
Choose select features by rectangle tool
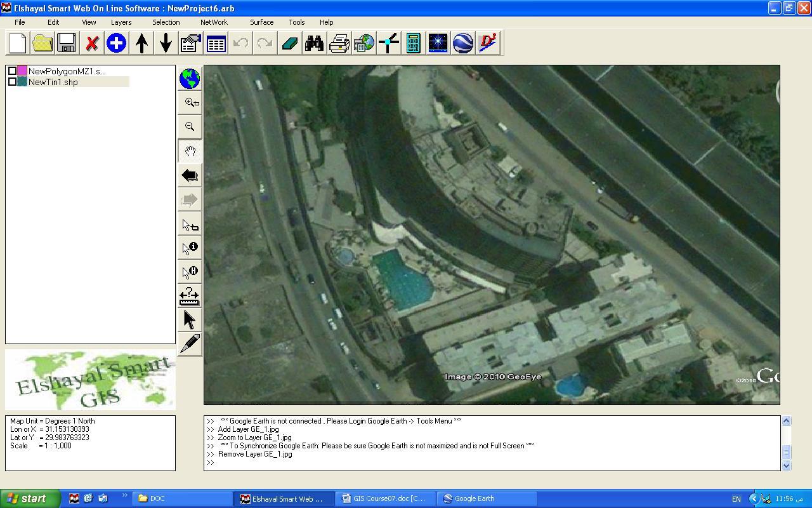pos(190,224)
